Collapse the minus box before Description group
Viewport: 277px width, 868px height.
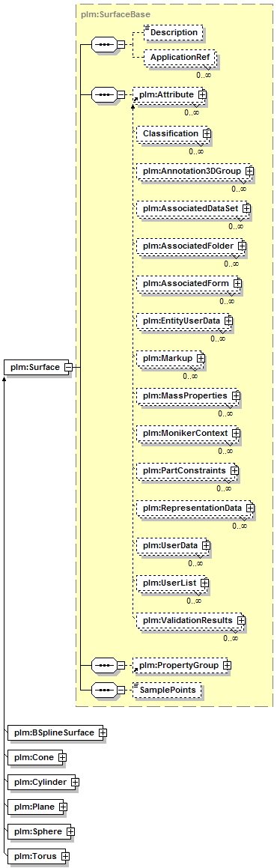click(121, 44)
